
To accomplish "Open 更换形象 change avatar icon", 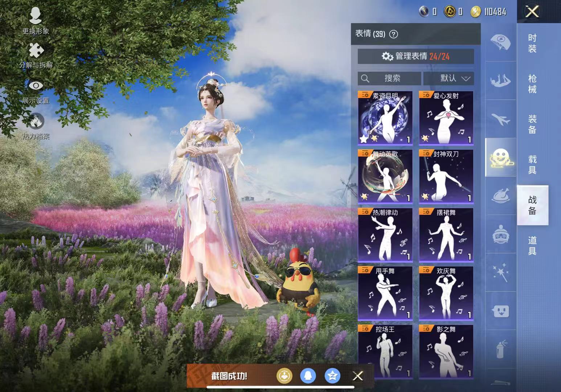I will pyautogui.click(x=36, y=20).
